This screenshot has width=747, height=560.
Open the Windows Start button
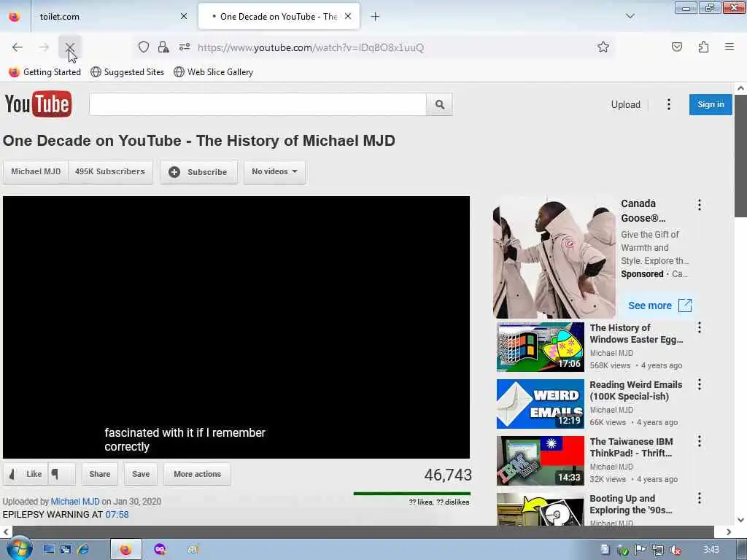pyautogui.click(x=18, y=548)
